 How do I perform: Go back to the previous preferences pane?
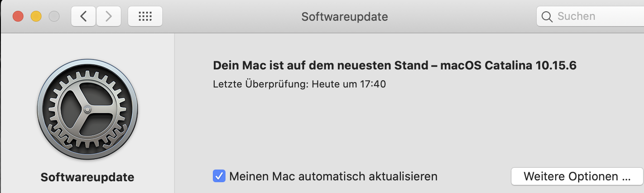coord(83,17)
